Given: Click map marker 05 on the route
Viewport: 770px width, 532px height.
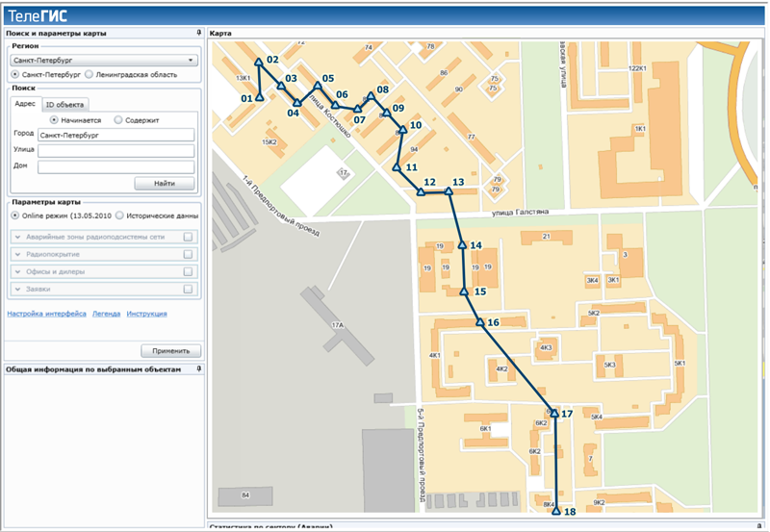Looking at the screenshot, I should [x=316, y=87].
